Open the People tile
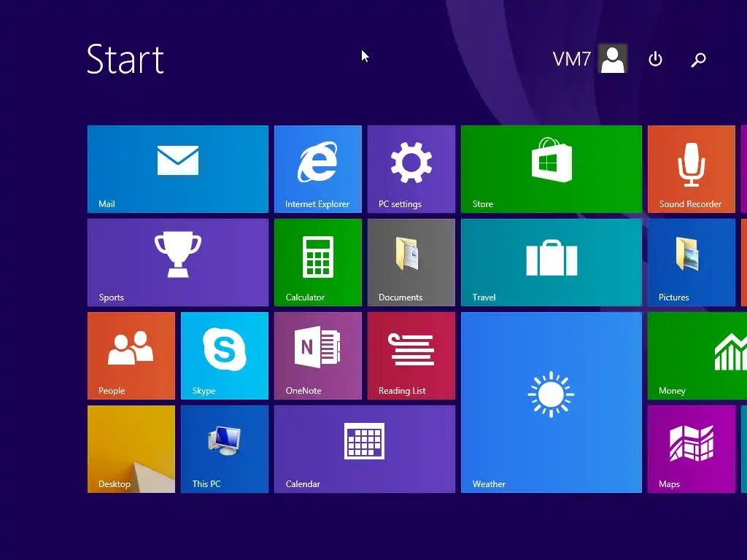This screenshot has height=560, width=747. (131, 356)
